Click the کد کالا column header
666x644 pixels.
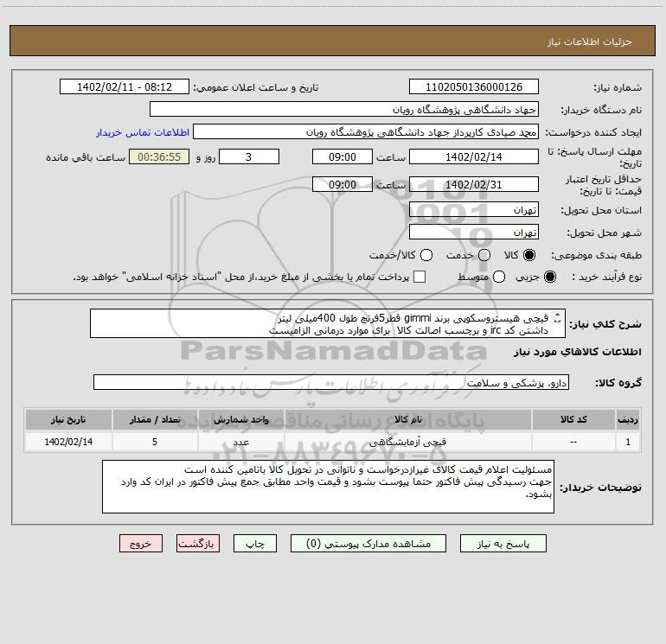coord(573,419)
